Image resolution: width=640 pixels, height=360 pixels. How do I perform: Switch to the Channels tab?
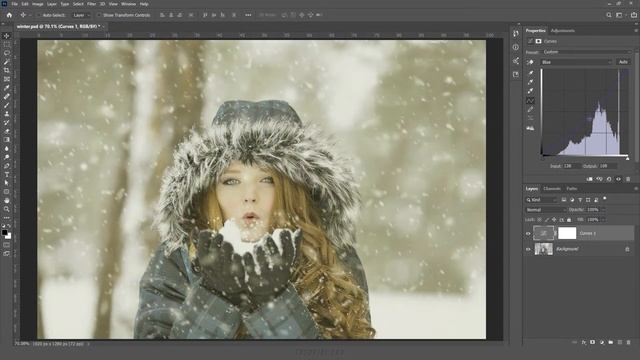click(x=552, y=189)
